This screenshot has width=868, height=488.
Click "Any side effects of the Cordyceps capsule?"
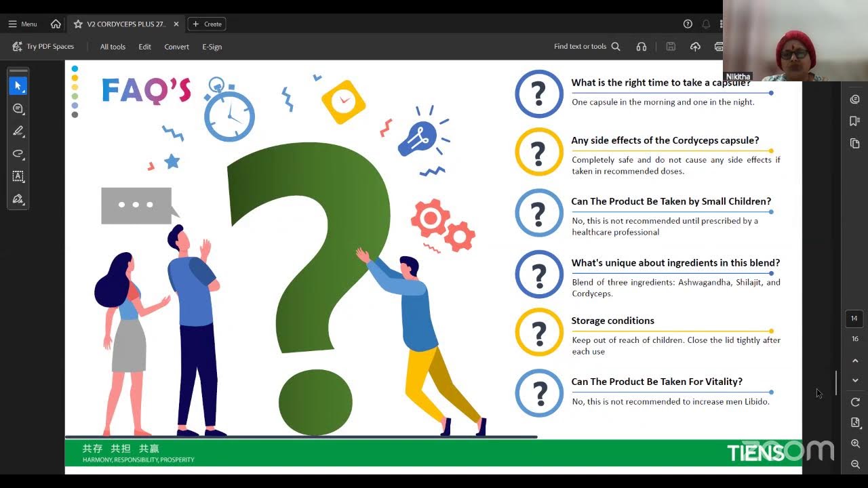pos(665,140)
